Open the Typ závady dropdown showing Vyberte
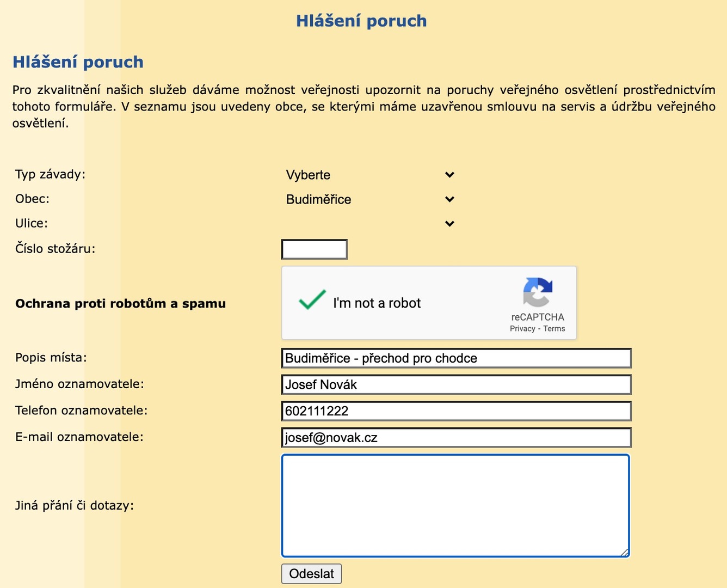The image size is (727, 588). [x=369, y=175]
